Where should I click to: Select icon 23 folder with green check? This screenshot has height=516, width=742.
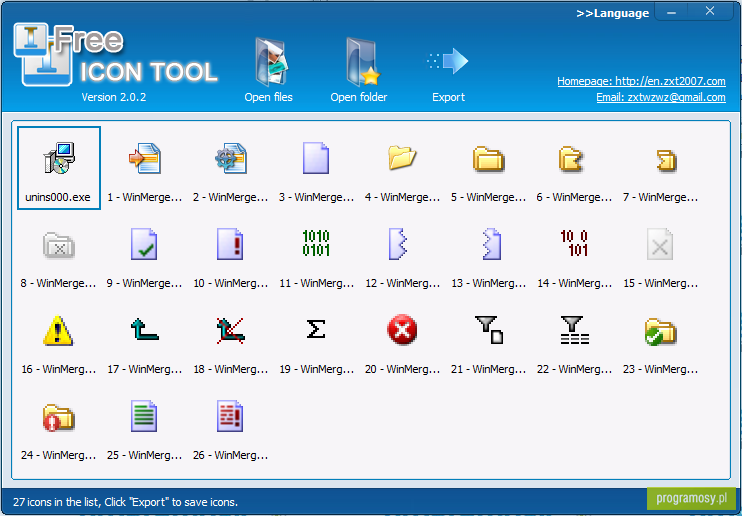click(660, 331)
